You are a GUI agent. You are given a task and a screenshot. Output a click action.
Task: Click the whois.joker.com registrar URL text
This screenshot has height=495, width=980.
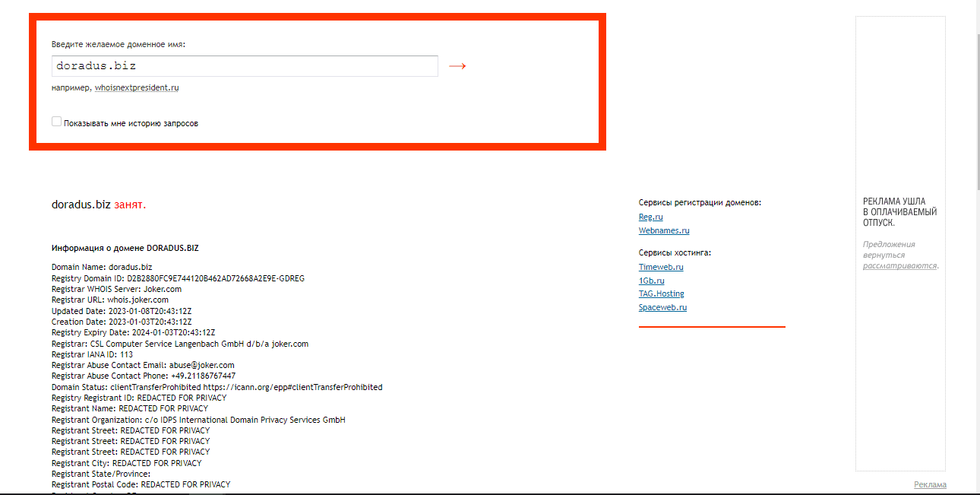[x=138, y=300]
